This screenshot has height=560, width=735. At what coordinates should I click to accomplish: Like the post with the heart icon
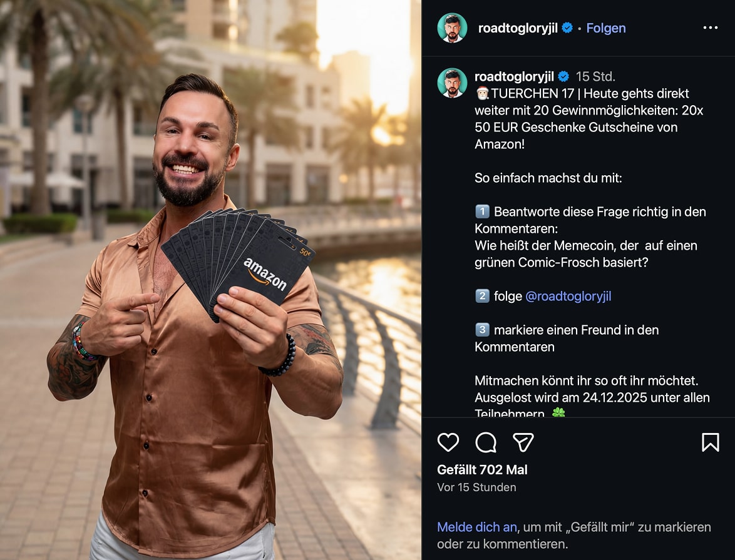point(448,442)
